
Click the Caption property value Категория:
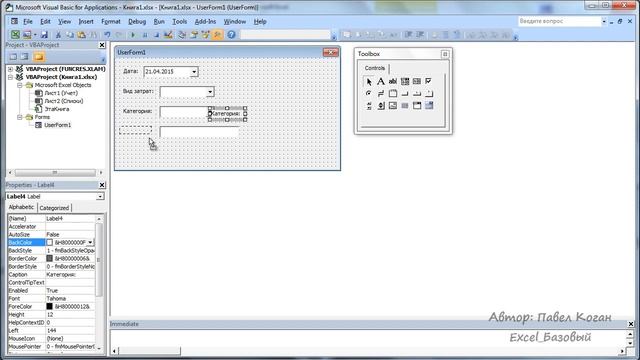coord(70,275)
